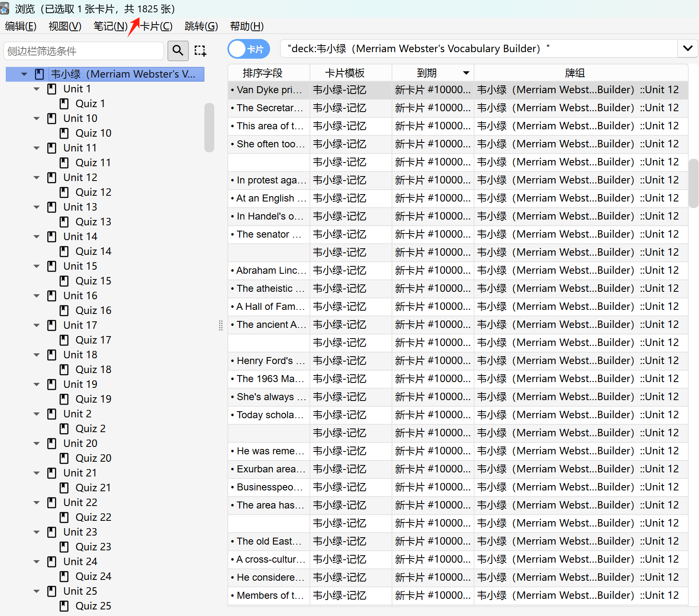Click the 到期 column header sort arrow
Viewport: 699px width, 616px height.
coord(466,73)
